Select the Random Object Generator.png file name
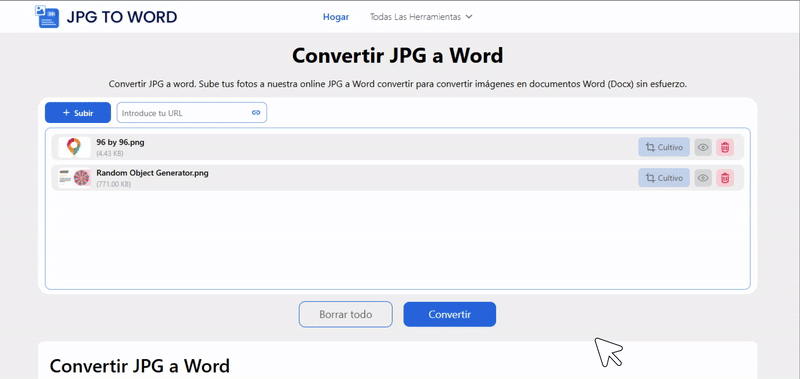This screenshot has height=379, width=800. (x=153, y=173)
